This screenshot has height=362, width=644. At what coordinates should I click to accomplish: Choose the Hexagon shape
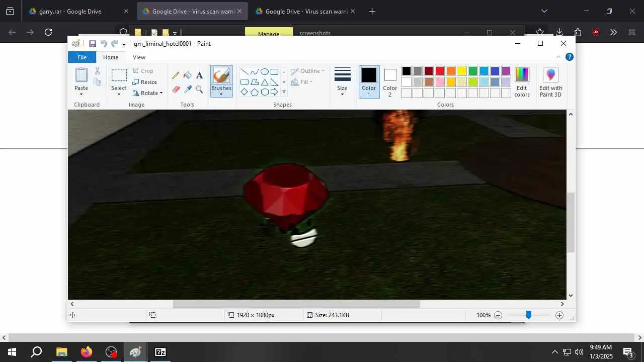(x=264, y=92)
